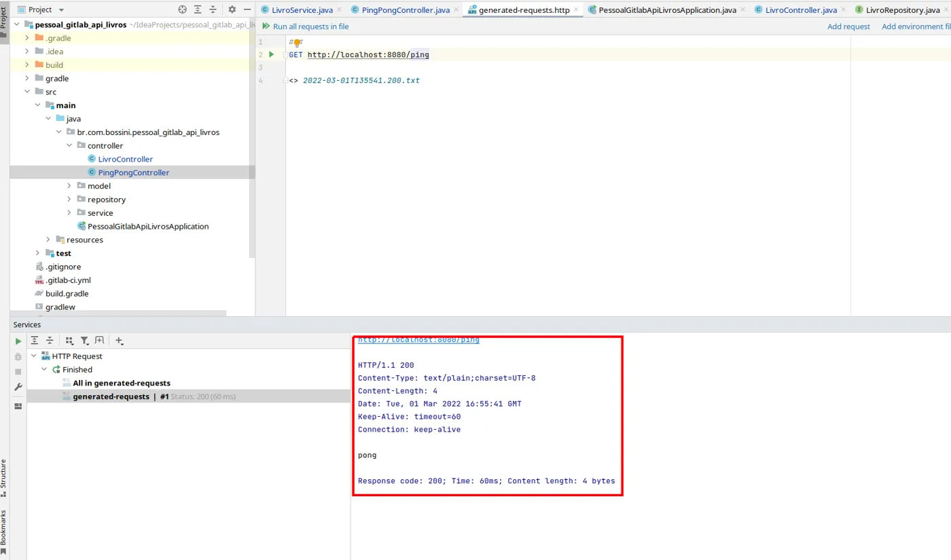951x560 pixels.
Task: Click the layout icon below the wrench
Action: coord(18,406)
